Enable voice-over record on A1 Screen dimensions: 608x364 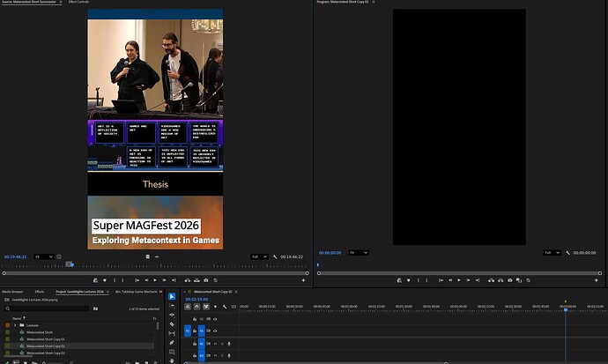click(x=229, y=344)
